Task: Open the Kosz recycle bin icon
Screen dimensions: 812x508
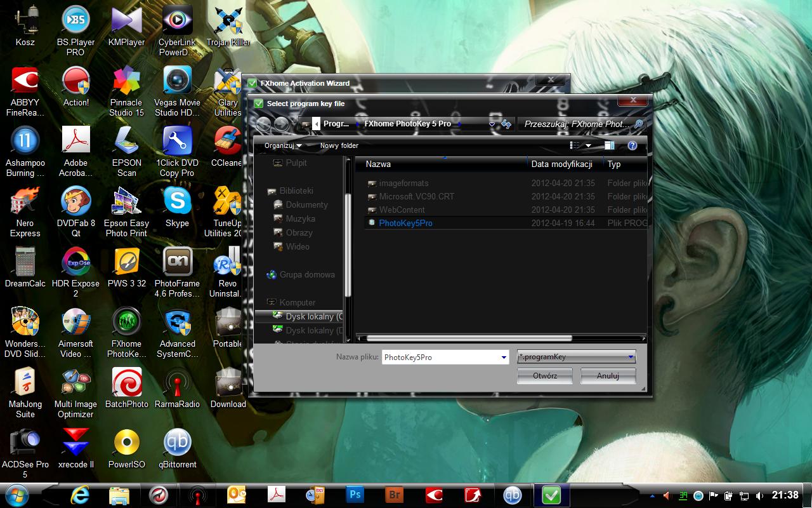Action: (25, 27)
